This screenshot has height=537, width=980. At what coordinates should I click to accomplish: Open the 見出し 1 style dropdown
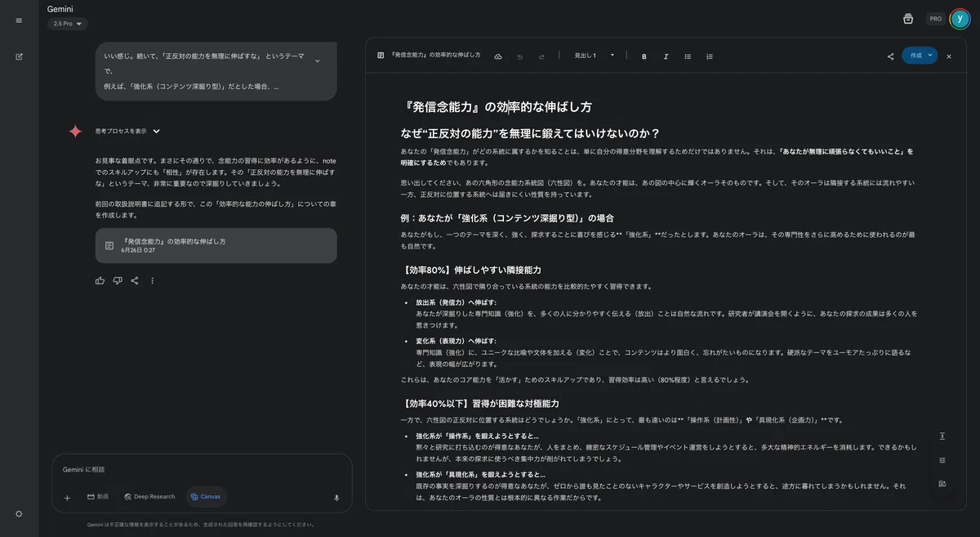tap(594, 56)
